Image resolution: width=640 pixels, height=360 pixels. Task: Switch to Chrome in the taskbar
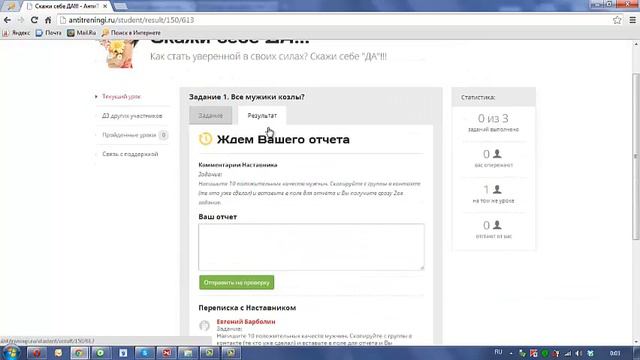(x=79, y=353)
